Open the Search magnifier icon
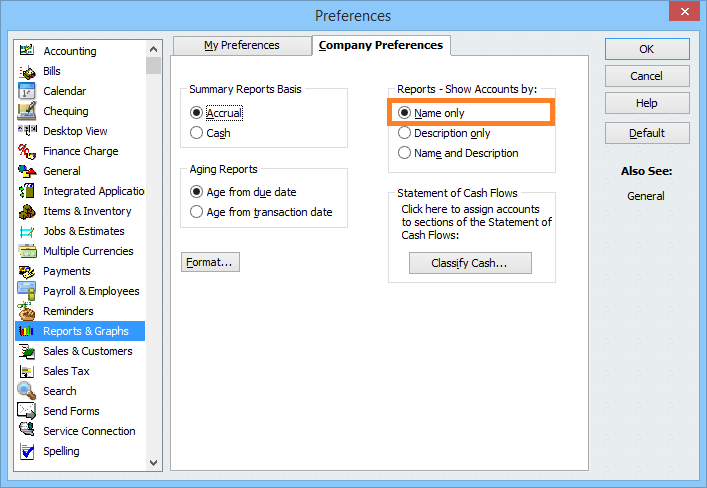 [x=27, y=391]
